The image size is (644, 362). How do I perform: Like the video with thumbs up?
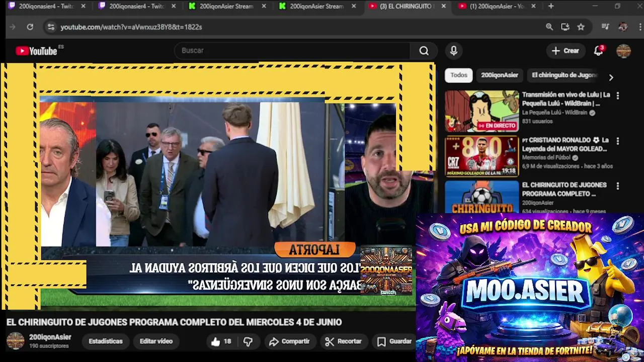coord(221,341)
